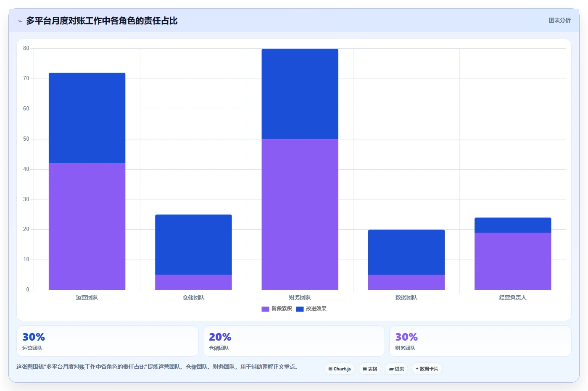Image resolution: width=588 pixels, height=391 pixels.
Task: Click the lightning icon beside the chart title
Action: click(x=20, y=21)
